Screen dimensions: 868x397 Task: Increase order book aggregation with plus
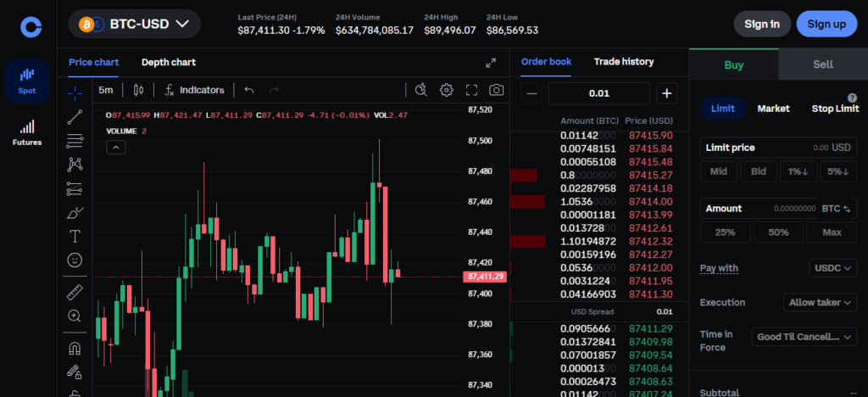click(x=667, y=93)
